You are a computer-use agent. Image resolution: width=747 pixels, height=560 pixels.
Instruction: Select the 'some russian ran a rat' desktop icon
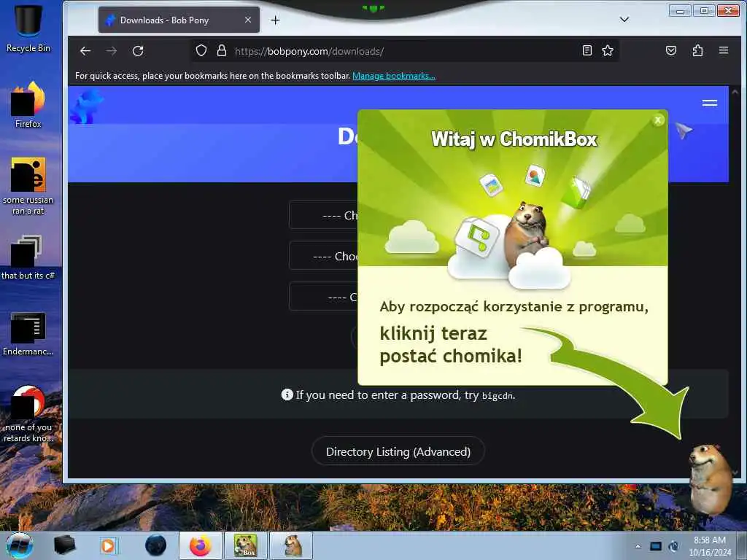pyautogui.click(x=28, y=186)
